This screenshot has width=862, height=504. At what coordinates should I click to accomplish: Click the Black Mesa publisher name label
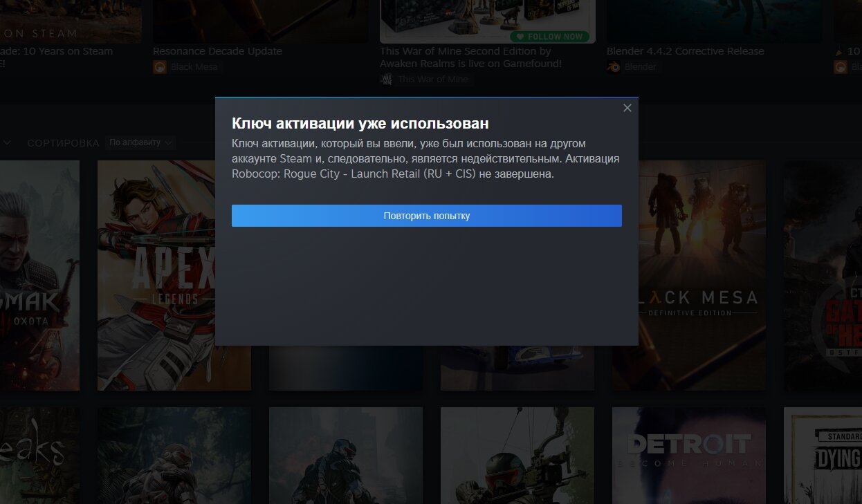(194, 67)
